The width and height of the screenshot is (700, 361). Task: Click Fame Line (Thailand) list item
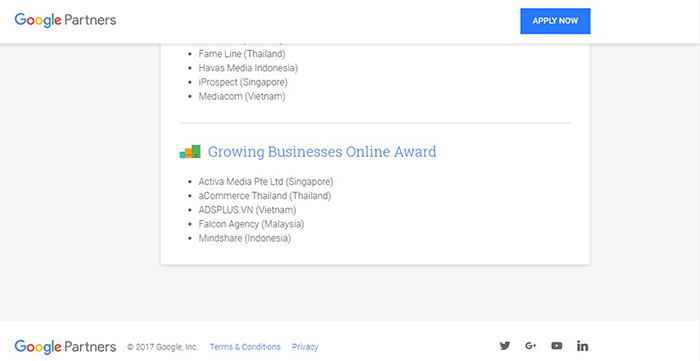click(242, 54)
